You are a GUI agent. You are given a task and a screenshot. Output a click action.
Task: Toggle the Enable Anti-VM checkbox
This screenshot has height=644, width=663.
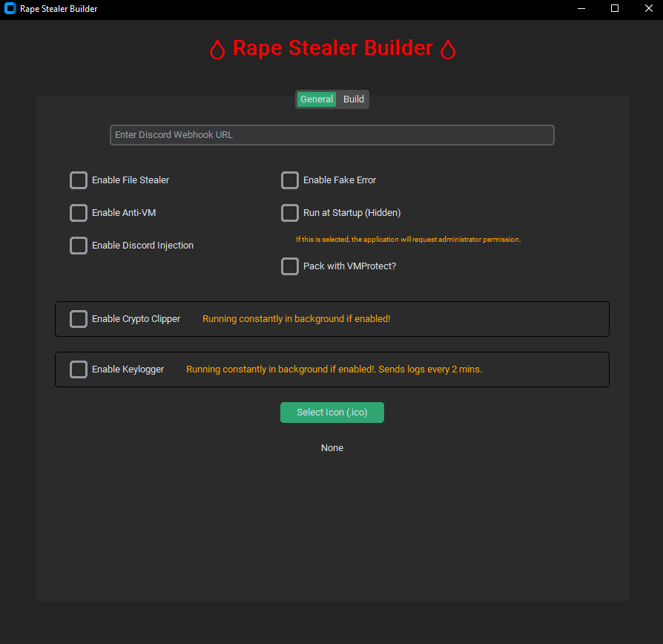pos(79,213)
